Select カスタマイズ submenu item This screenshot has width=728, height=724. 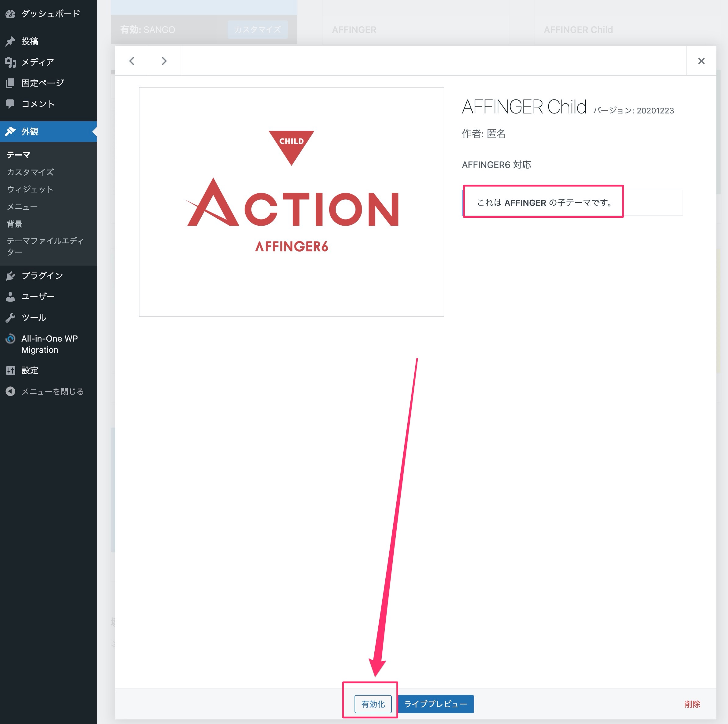point(30,172)
